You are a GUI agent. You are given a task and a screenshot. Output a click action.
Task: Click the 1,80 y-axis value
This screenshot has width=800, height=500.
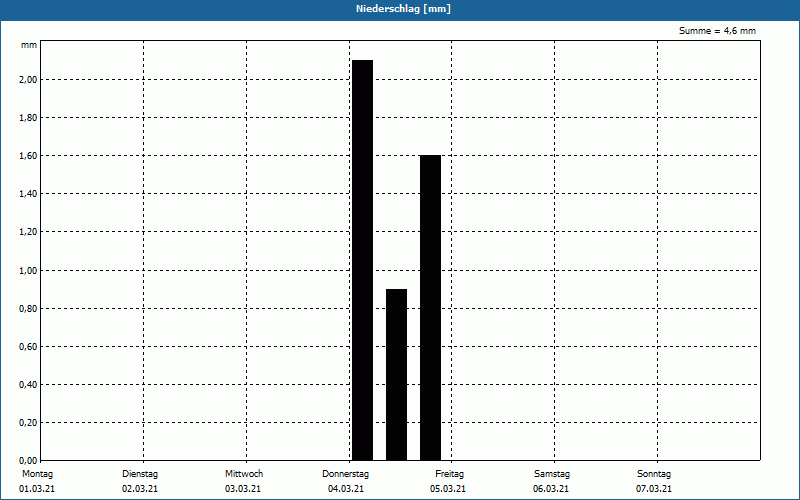tap(28, 118)
